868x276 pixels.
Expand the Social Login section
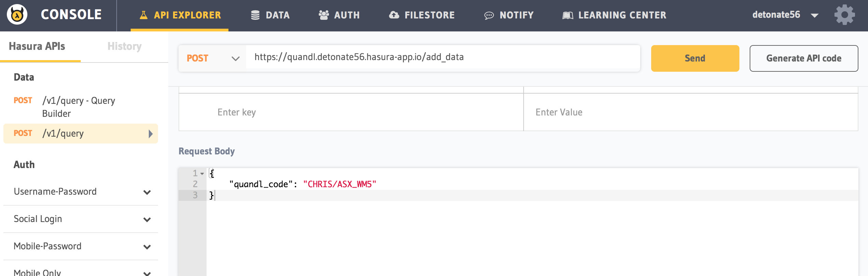coord(81,219)
